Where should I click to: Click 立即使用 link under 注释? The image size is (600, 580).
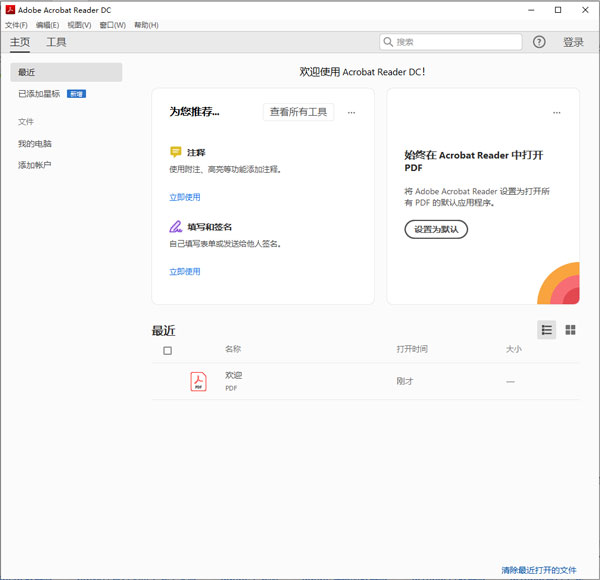click(x=185, y=197)
